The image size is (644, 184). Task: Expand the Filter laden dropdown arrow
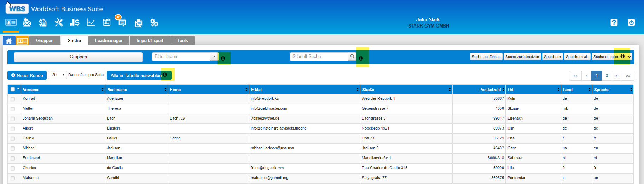click(214, 57)
